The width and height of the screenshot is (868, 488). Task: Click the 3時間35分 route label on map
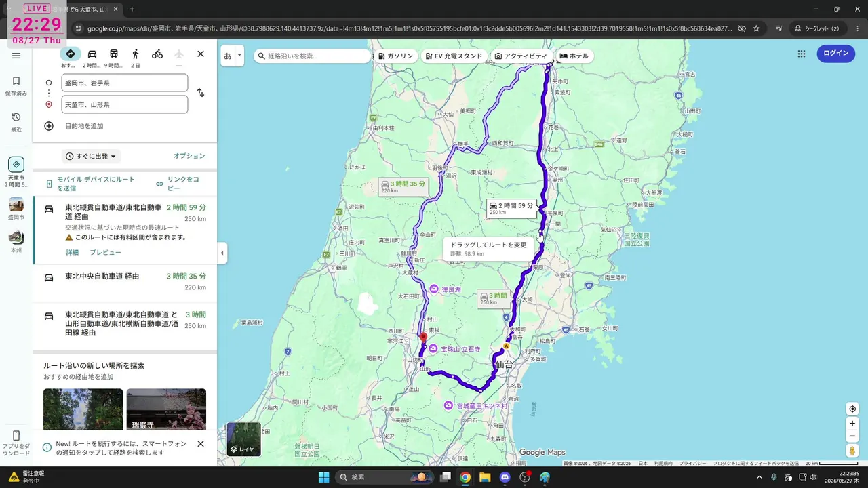tap(403, 186)
